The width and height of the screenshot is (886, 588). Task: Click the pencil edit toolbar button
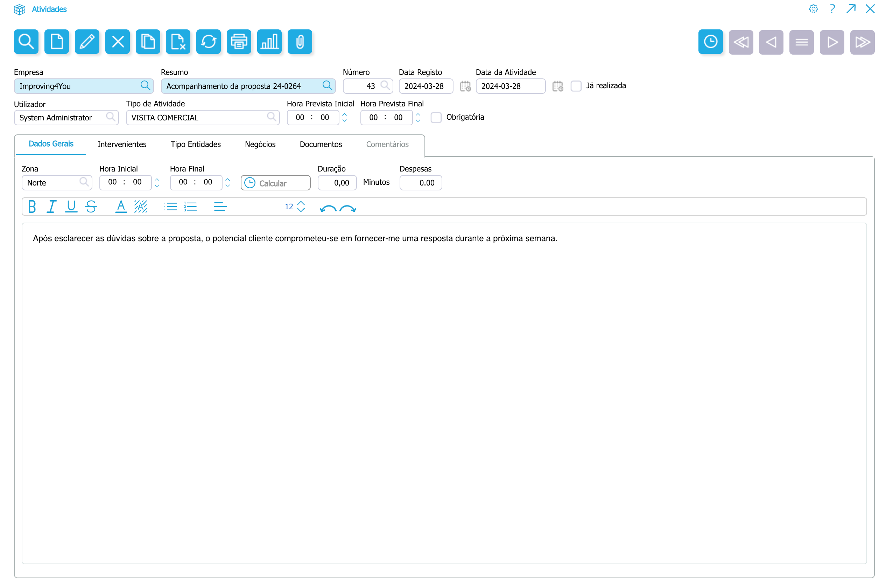(x=87, y=42)
